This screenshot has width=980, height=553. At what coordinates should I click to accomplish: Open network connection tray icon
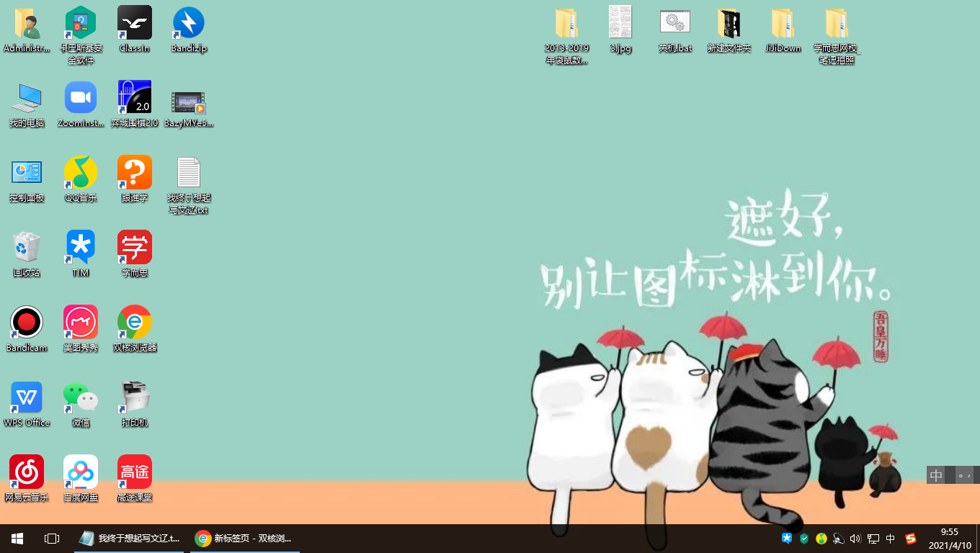[873, 539]
